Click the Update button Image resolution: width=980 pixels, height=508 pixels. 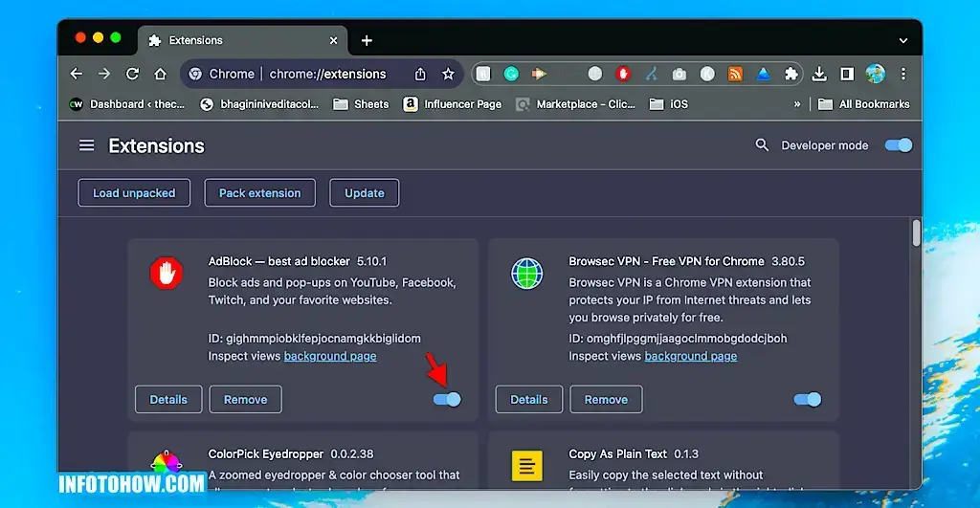coord(365,193)
